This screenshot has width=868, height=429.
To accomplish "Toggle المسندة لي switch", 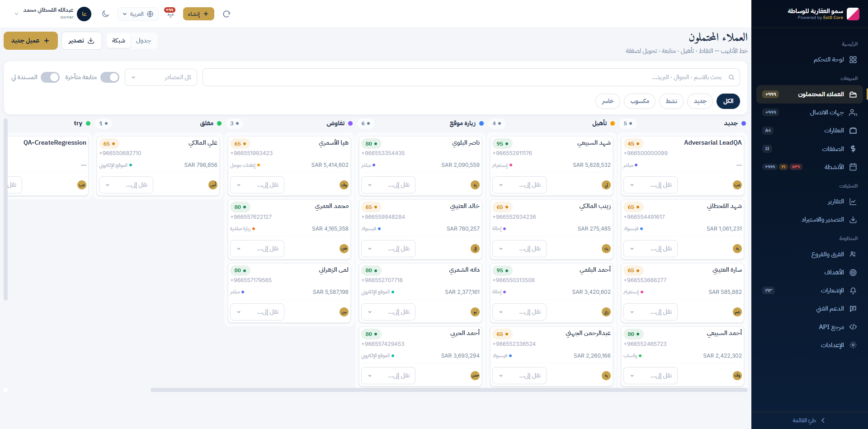I will [50, 77].
